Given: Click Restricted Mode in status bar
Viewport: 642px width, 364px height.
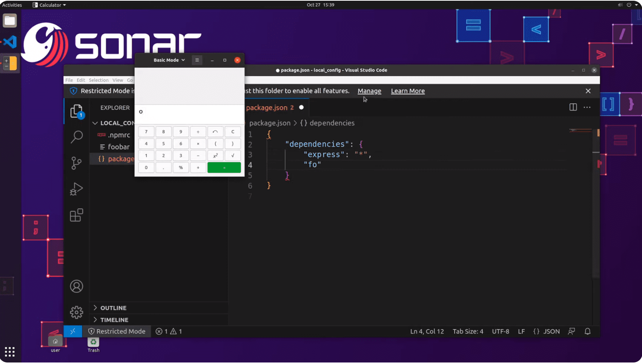Looking at the screenshot, I should coord(117,331).
